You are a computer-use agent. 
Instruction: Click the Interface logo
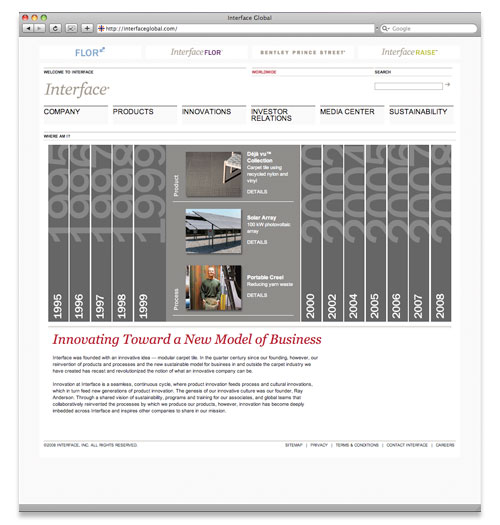point(77,89)
